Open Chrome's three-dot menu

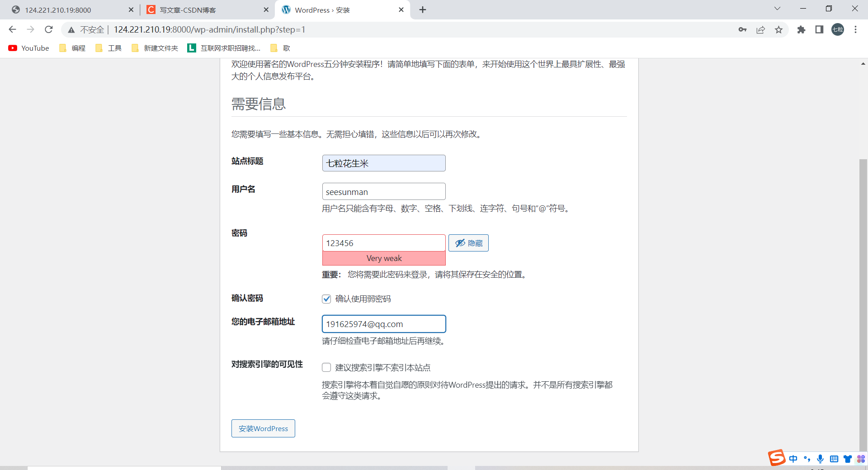855,29
